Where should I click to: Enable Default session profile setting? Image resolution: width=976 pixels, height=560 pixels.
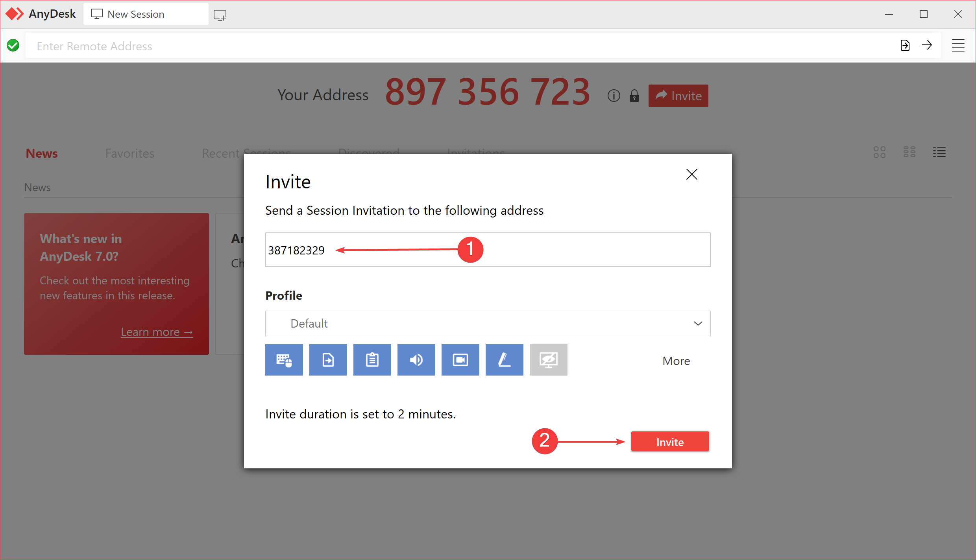(487, 324)
